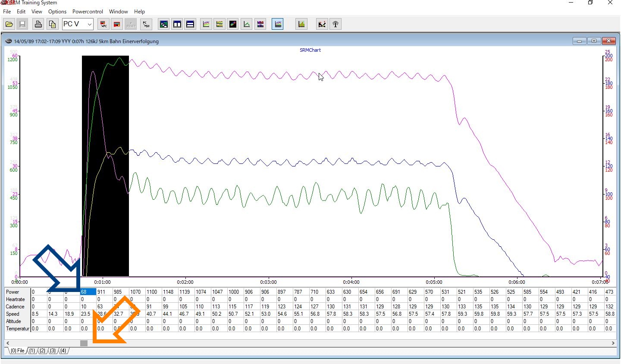Viewport: 621px width, 364px height.
Task: Click the green bar distribution icon
Action: pos(301,24)
